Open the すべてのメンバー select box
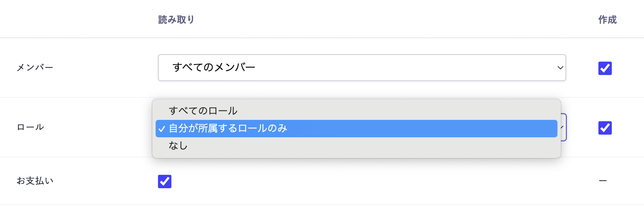Viewport: 644px width, 217px height. click(x=362, y=68)
